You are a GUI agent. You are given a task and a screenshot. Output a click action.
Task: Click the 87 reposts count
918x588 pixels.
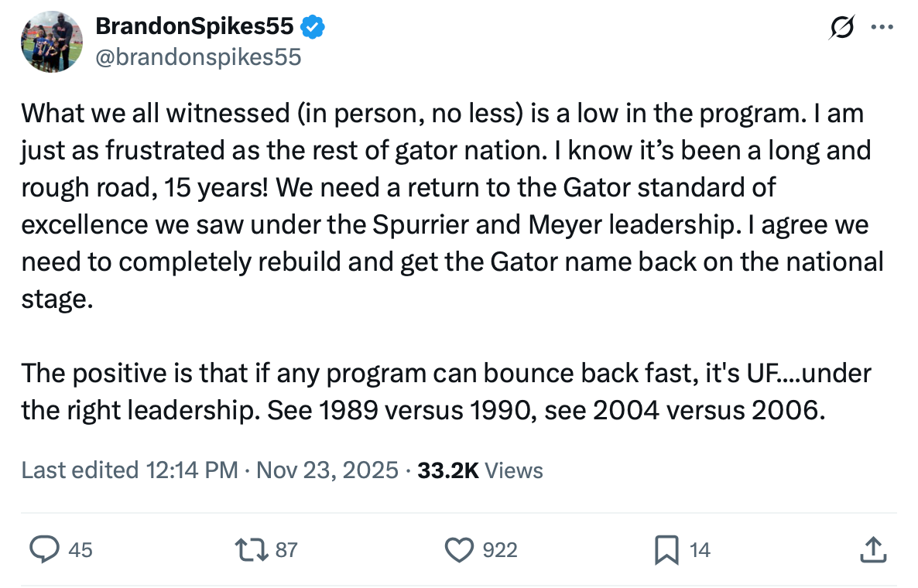[x=286, y=550]
